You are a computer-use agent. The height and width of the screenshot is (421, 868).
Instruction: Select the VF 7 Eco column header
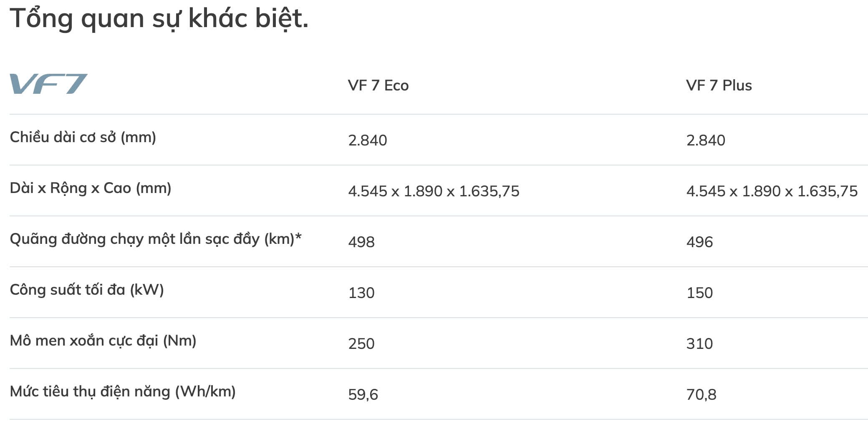point(378,85)
